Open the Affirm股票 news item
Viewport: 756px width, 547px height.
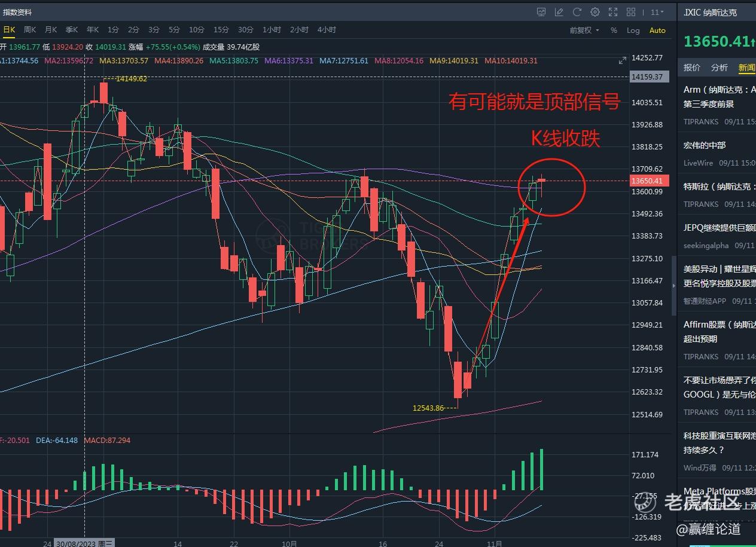(x=720, y=340)
